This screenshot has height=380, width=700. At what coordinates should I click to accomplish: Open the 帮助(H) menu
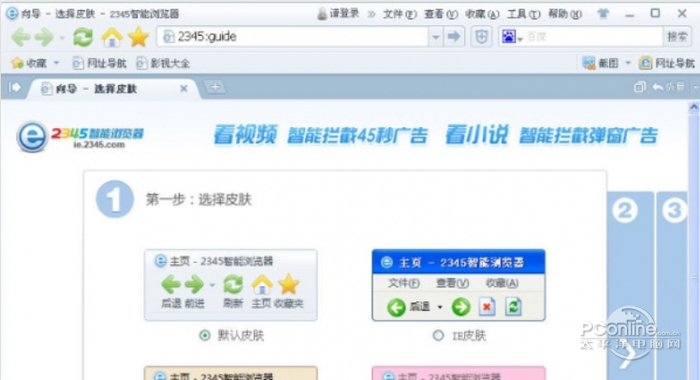tap(565, 14)
